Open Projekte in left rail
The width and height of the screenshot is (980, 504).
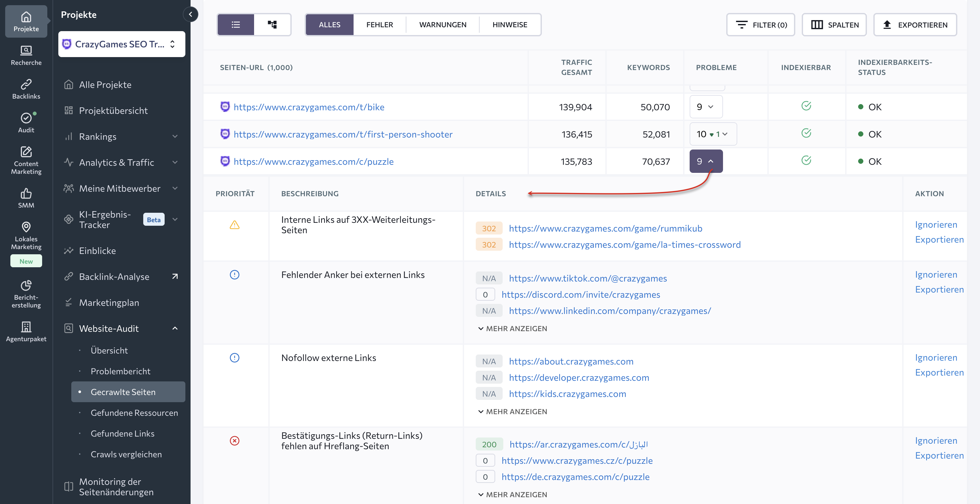(26, 21)
